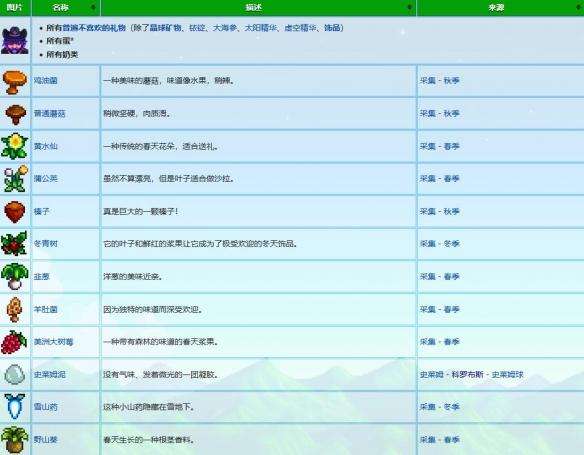The height and width of the screenshot is (455, 584).
Task: Follow the 虚空精华 link
Action: [x=300, y=28]
